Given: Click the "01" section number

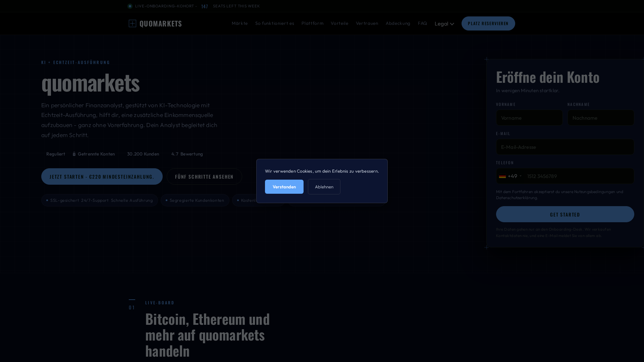Looking at the screenshot, I should (132, 307).
